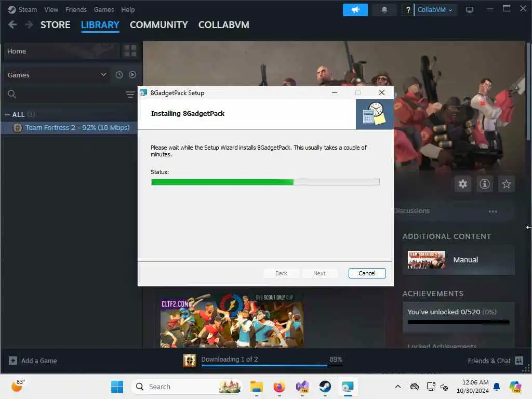The image size is (532, 399).
Task: Click the Steam library vertical scrollbar
Action: coord(528,91)
